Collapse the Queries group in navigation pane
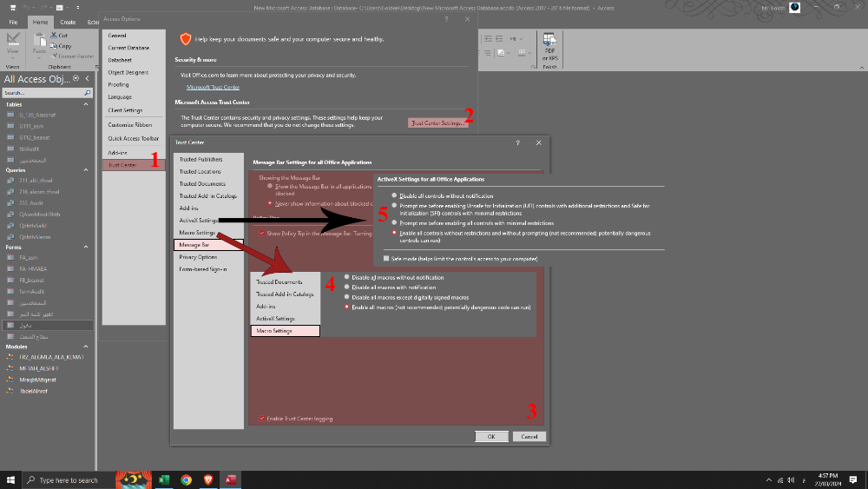This screenshot has width=868, height=489. [x=86, y=170]
